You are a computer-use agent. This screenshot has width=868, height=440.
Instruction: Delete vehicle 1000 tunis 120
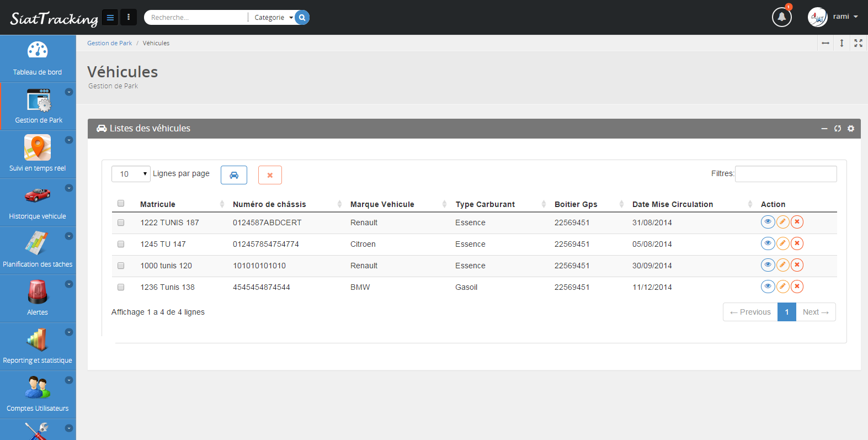coord(797,265)
